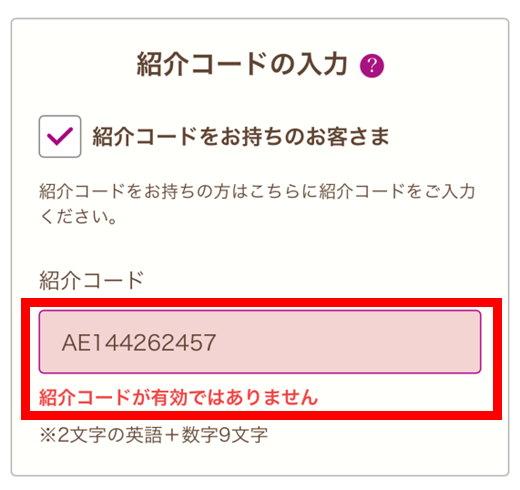Click the red error message 紹介コードが有効ではありません
520x490 pixels.
point(178,397)
